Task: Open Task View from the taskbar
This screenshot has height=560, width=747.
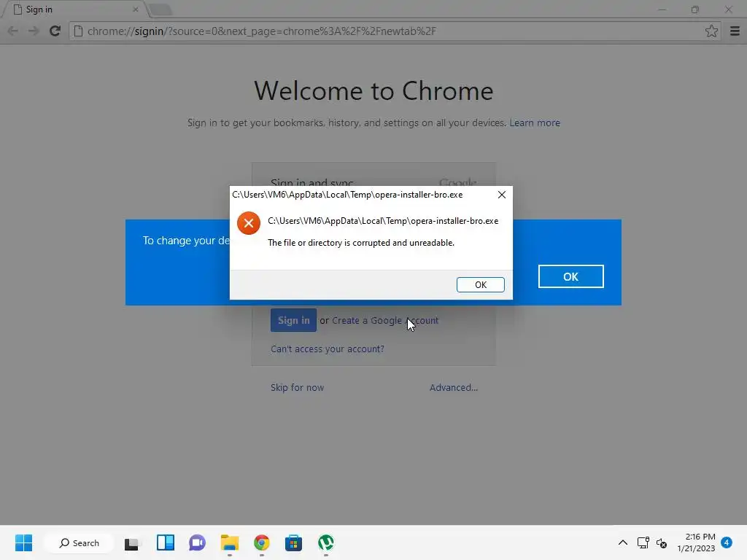Action: click(132, 542)
